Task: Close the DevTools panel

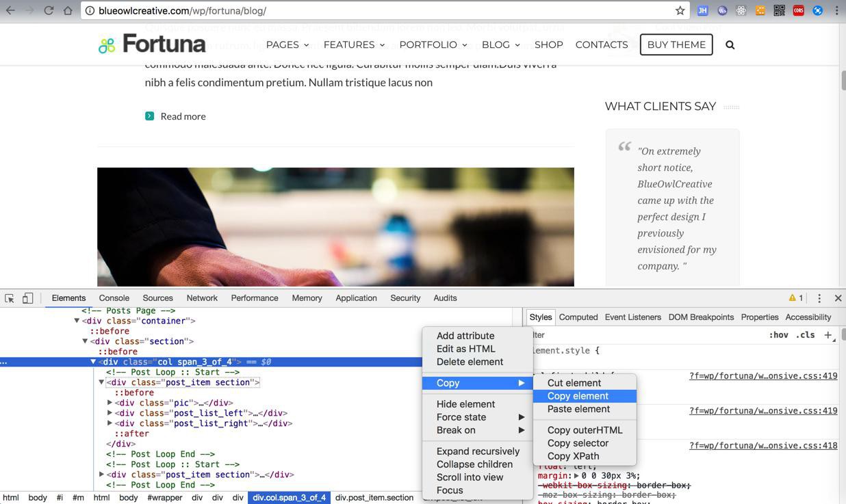Action: click(x=838, y=298)
